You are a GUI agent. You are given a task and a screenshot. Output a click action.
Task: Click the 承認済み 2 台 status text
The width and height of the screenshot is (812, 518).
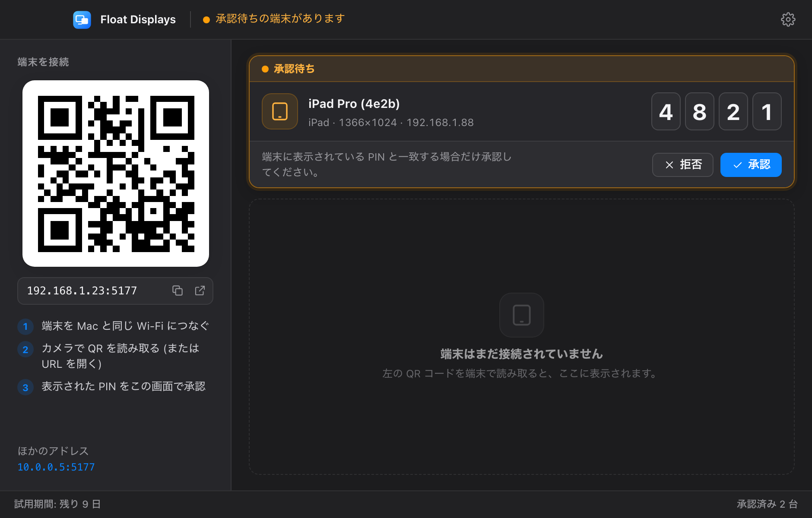pos(767,504)
